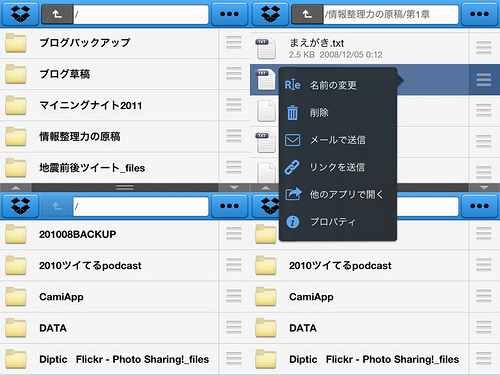The width and height of the screenshot is (500, 375).
Task: Click the rename 'RIe' icon in popup
Action: 292,85
